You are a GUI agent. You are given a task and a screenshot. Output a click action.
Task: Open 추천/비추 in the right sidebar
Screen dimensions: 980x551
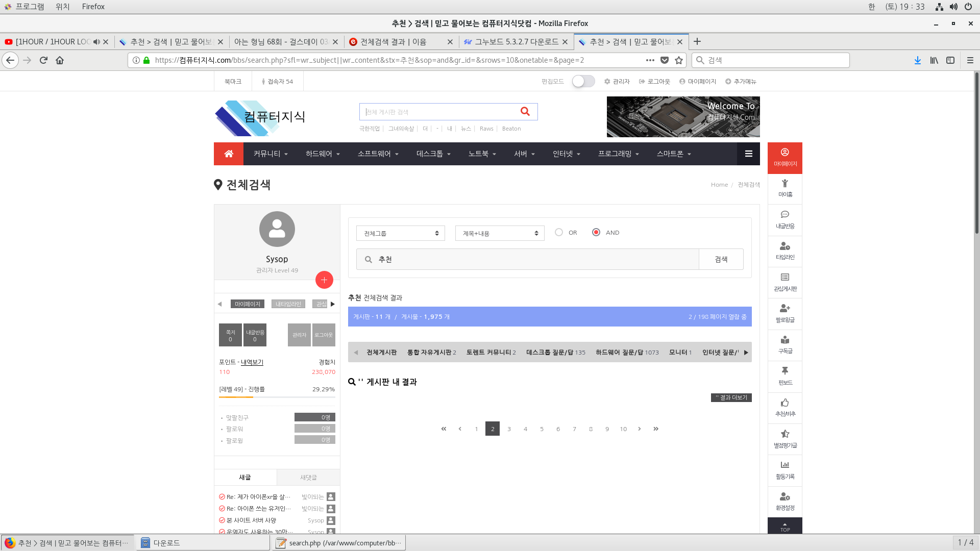coord(785,408)
